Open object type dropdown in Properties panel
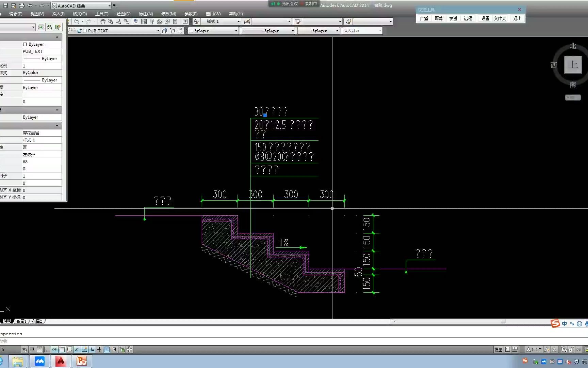This screenshot has height=368, width=588. (x=17, y=27)
